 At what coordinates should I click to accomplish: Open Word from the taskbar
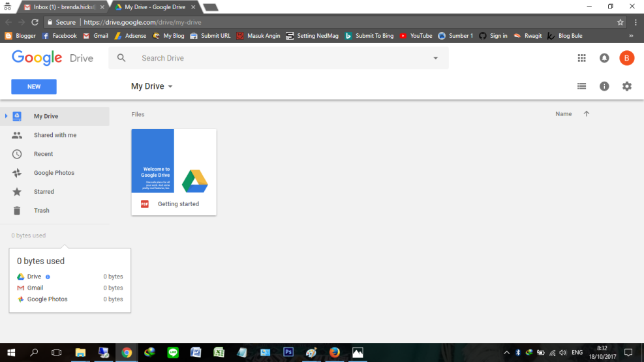[x=196, y=353]
